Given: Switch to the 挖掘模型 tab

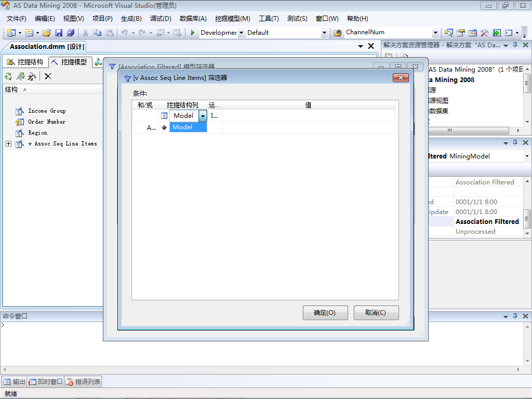Looking at the screenshot, I should (x=70, y=62).
